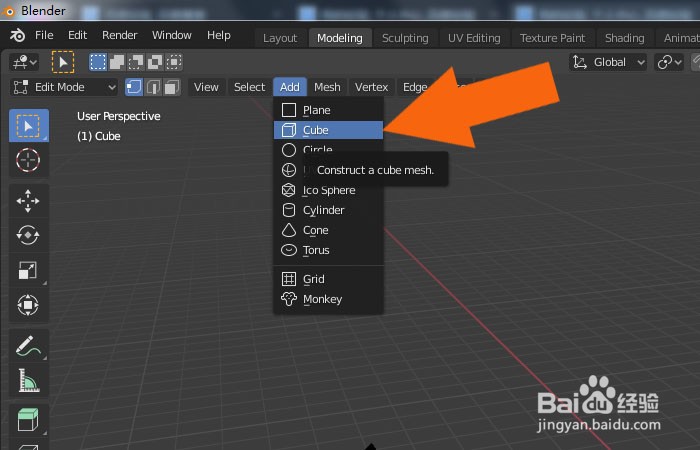The height and width of the screenshot is (450, 700).
Task: Switch to the Layout workspace tab
Action: 280,38
